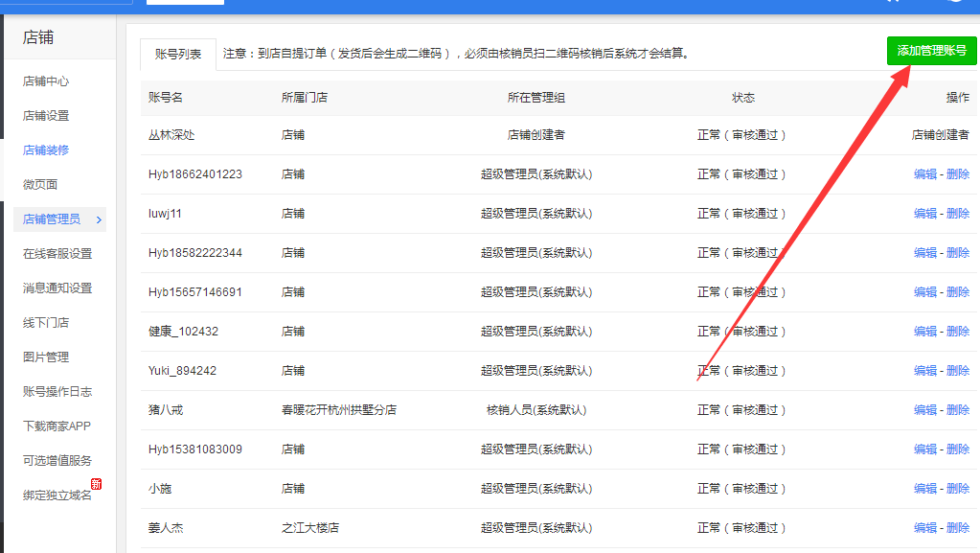Select the 账号列表 tab
The height and width of the screenshot is (553, 980).
pos(178,55)
